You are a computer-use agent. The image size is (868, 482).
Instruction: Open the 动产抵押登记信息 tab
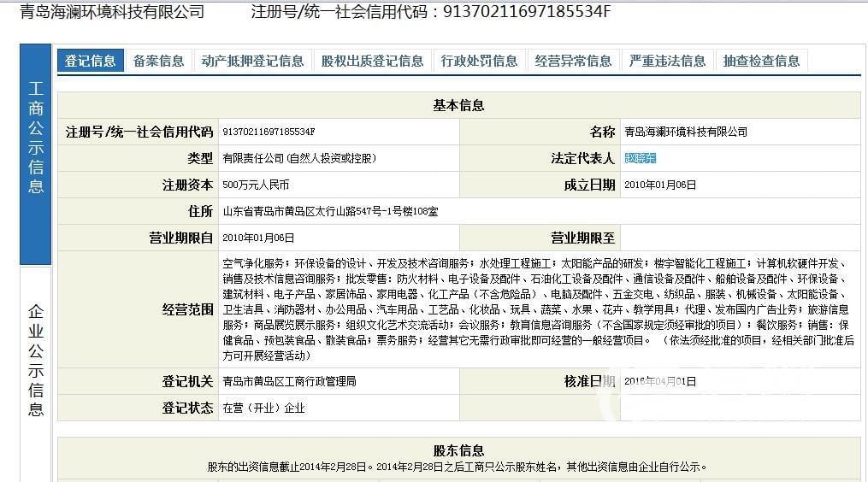253,61
